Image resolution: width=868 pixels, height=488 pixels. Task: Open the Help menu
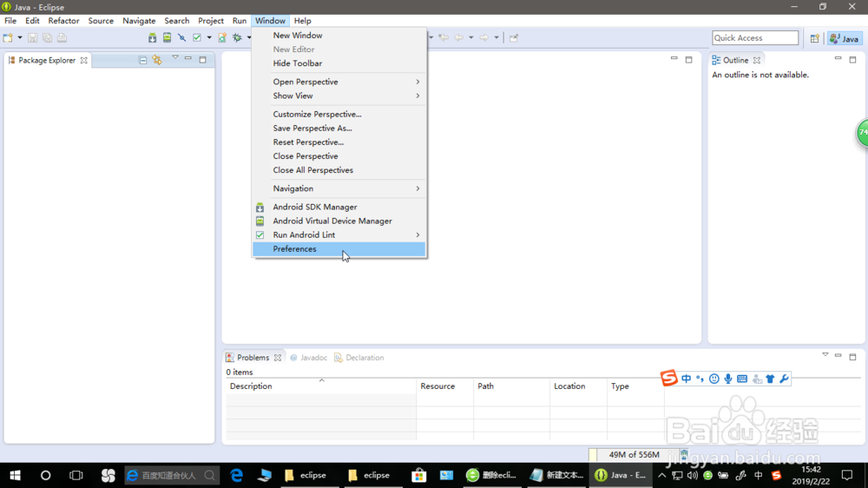(302, 21)
